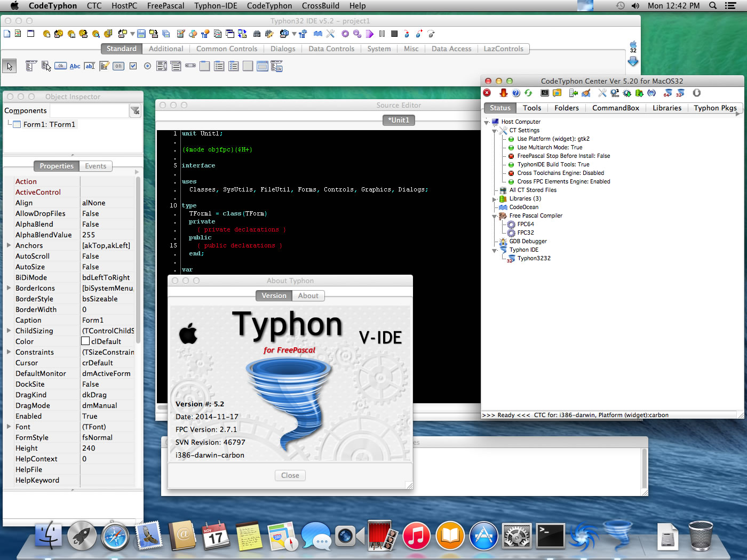Open the CrossBuild menu in menu bar
Image resolution: width=747 pixels, height=560 pixels.
click(320, 6)
